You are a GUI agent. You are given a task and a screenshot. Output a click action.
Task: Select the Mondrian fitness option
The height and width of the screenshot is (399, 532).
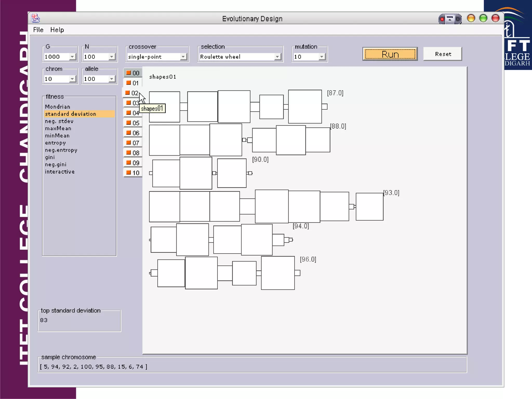click(58, 107)
